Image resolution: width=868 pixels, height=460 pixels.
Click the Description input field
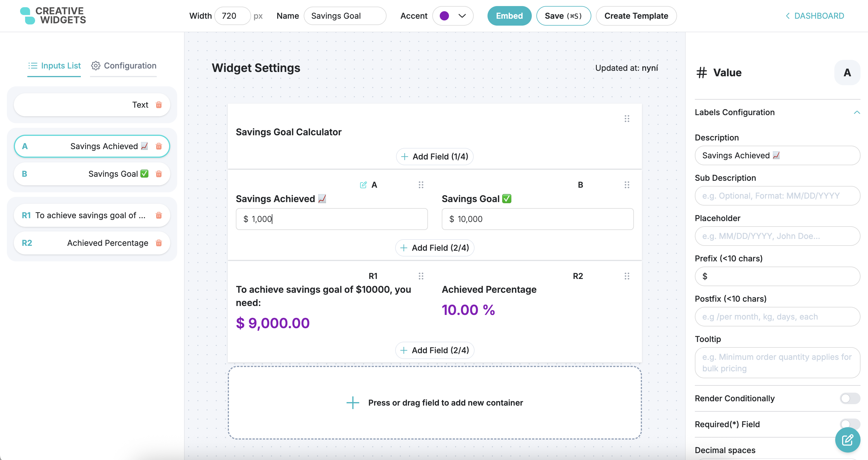click(777, 155)
